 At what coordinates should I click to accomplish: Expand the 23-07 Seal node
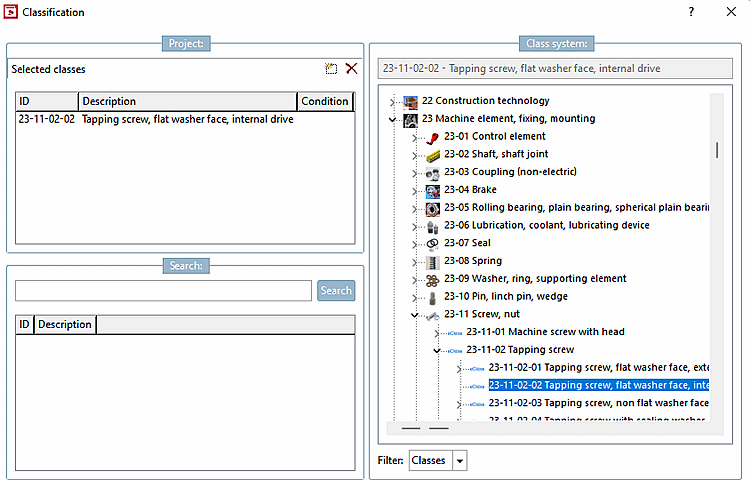pos(415,244)
